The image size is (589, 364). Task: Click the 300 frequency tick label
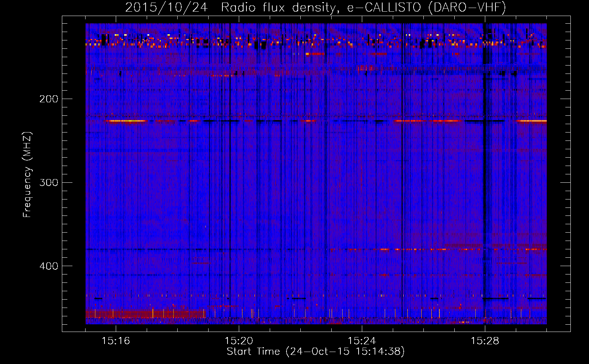pyautogui.click(x=48, y=182)
